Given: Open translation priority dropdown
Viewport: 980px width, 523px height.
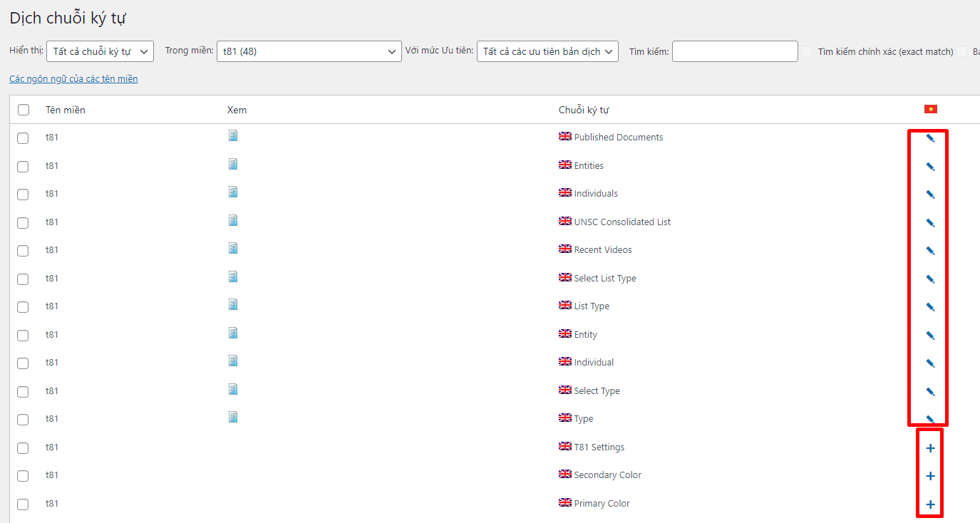Looking at the screenshot, I should pyautogui.click(x=547, y=51).
